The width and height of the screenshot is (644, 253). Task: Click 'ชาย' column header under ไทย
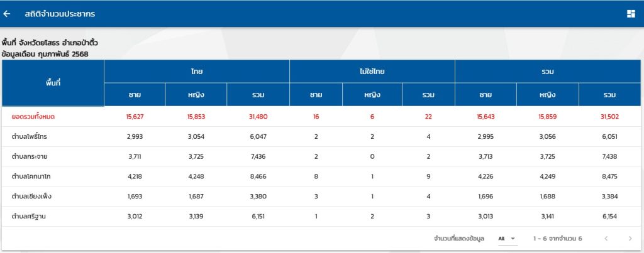(x=134, y=95)
